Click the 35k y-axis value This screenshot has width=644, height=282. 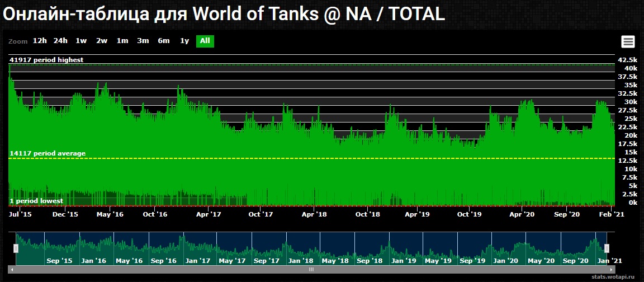[631, 85]
